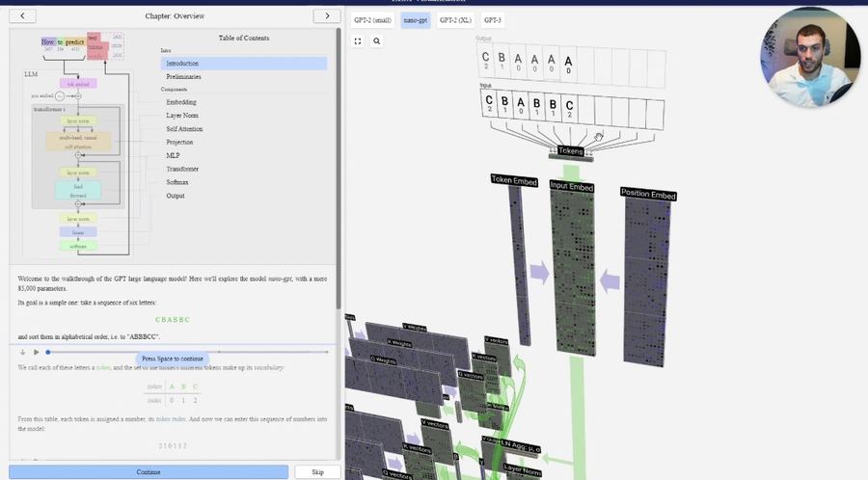Click the Table of Contents heading
The width and height of the screenshot is (868, 480).
pyautogui.click(x=244, y=39)
